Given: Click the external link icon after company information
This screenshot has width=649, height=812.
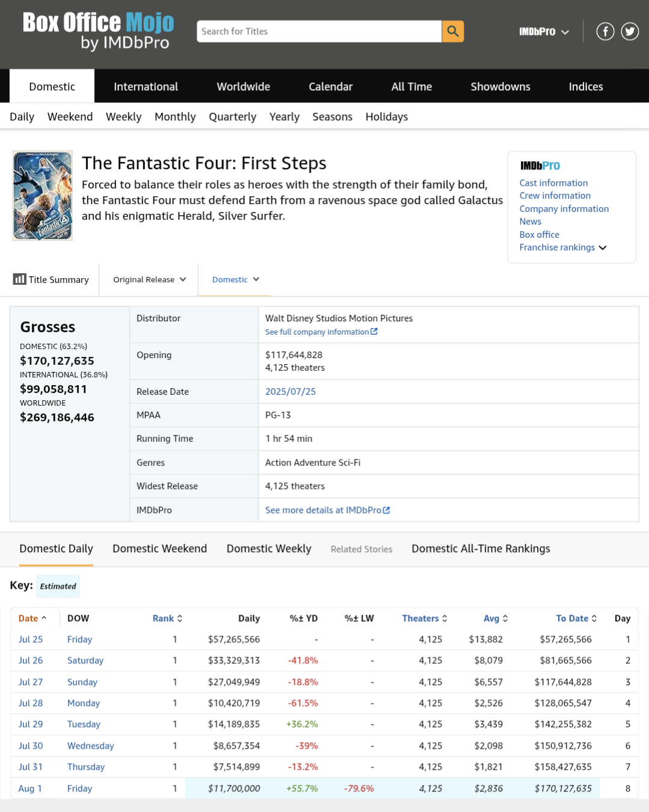Looking at the screenshot, I should click(374, 332).
